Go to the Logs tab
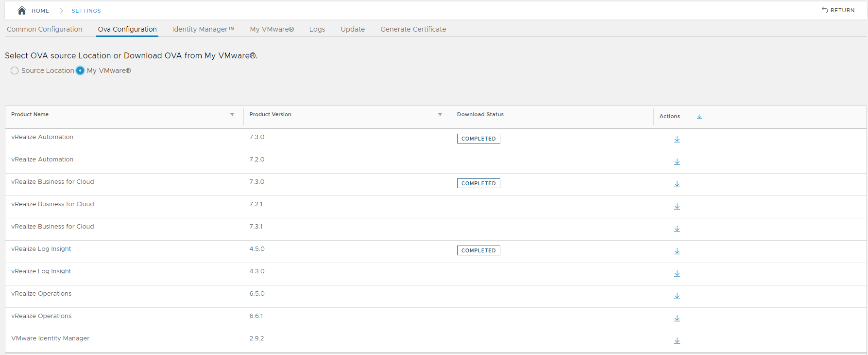 point(317,29)
